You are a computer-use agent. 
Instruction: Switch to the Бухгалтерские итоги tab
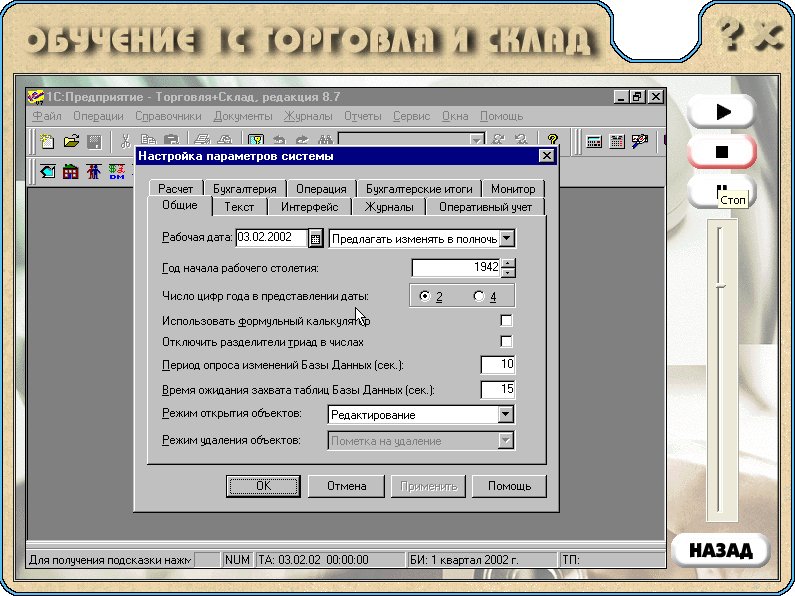[x=419, y=189]
